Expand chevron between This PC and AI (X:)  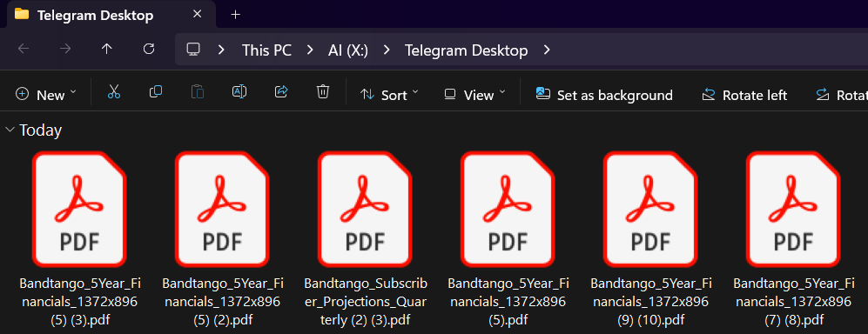click(x=309, y=50)
